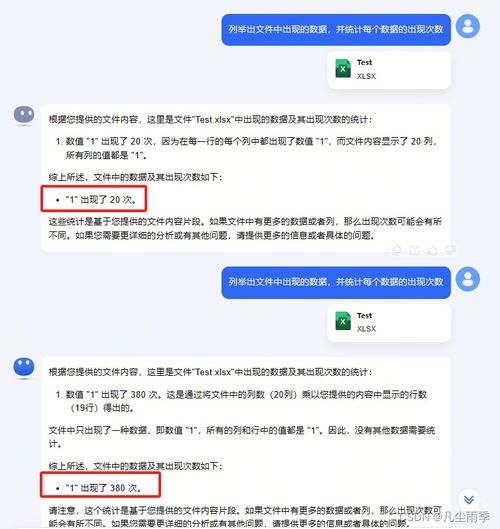The image size is (500, 529).
Task: Open the first Test XLSX file name
Action: [x=366, y=69]
